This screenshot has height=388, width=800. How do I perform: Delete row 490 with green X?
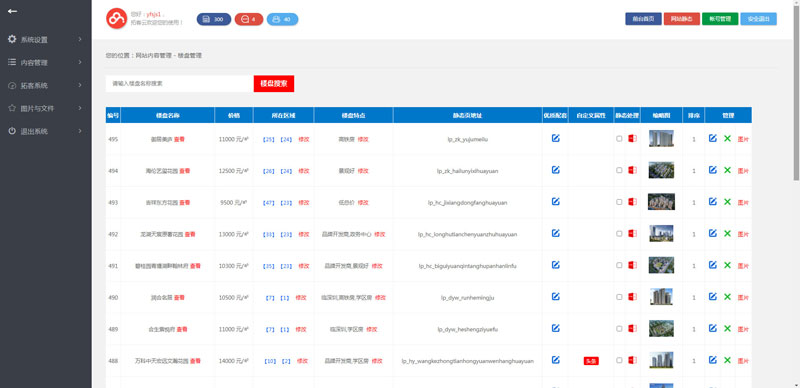point(727,297)
